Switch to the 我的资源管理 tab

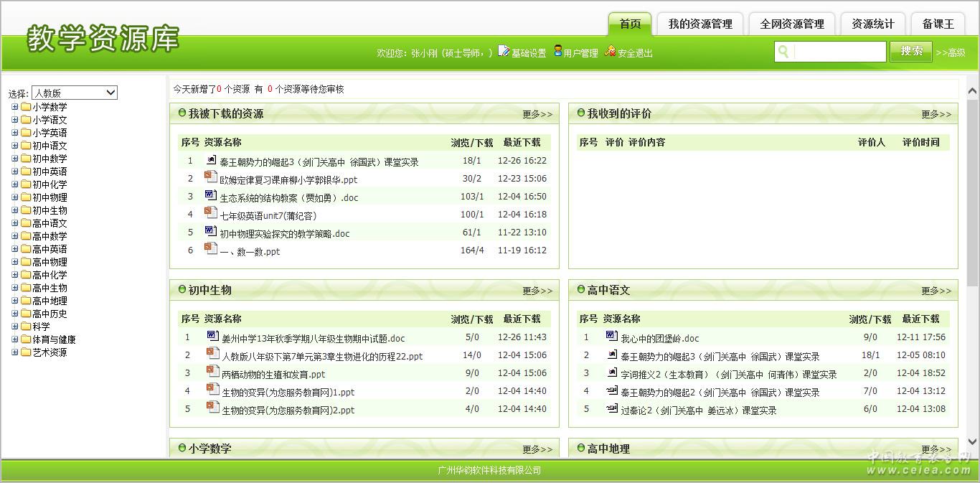coord(699,24)
